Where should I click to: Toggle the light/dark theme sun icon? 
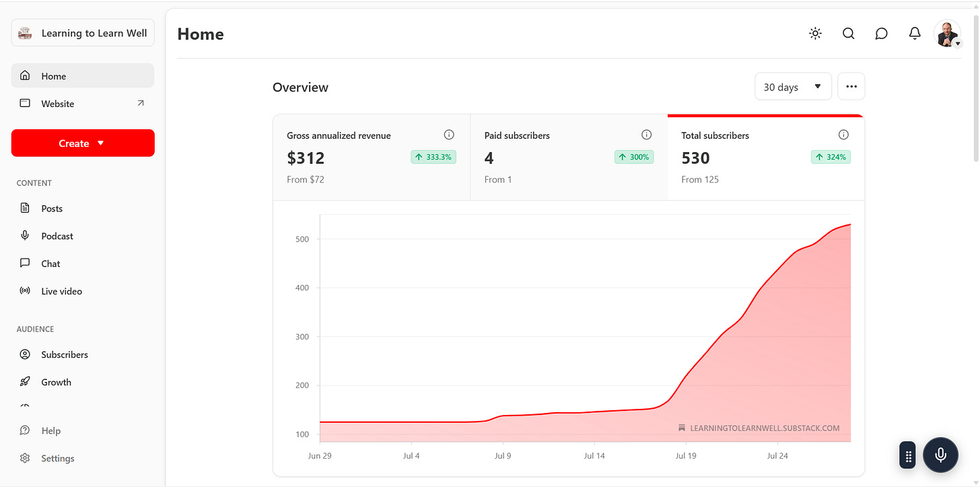[815, 34]
